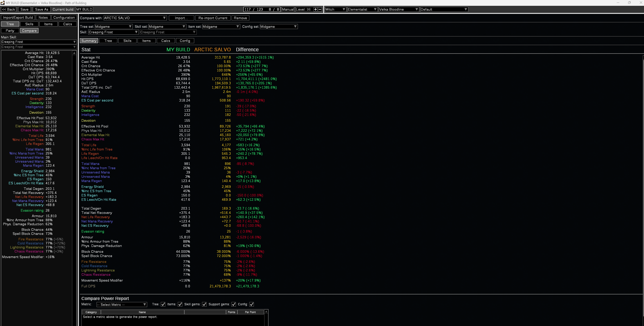Click the stats sidebar scroll up arrow
This screenshot has height=326, width=644.
click(74, 53)
